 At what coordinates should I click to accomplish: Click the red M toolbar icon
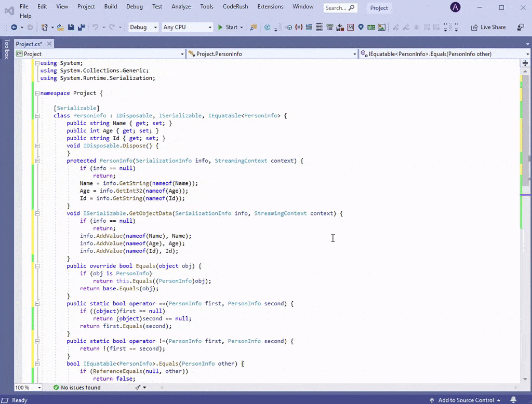click(x=351, y=28)
